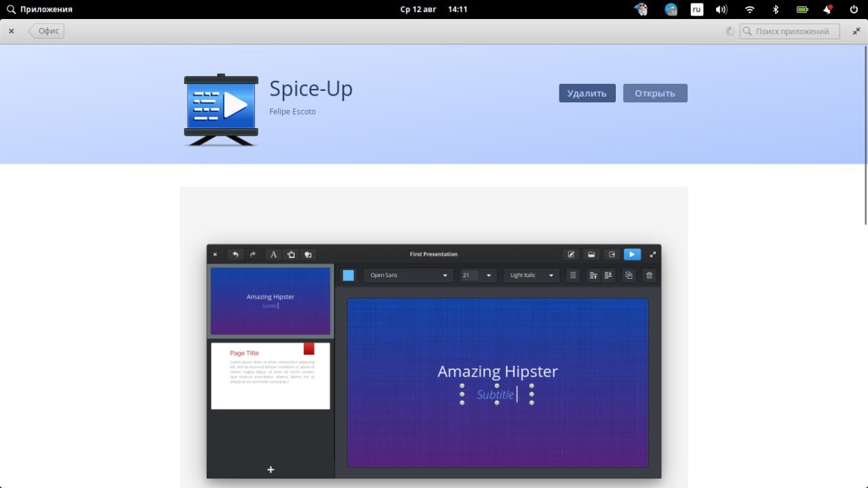Click the unmaximize arrows icon in AppCenter

[x=856, y=31]
